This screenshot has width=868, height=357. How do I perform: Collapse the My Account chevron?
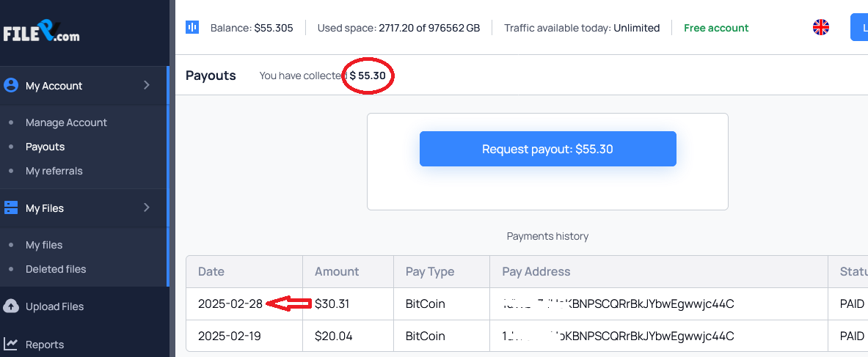pyautogui.click(x=147, y=85)
